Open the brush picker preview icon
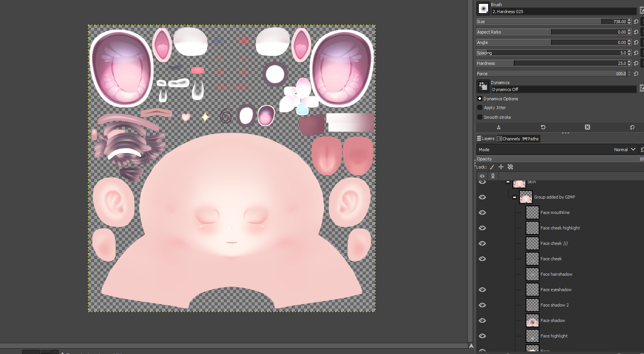The width and height of the screenshot is (644, 354). pyautogui.click(x=483, y=8)
